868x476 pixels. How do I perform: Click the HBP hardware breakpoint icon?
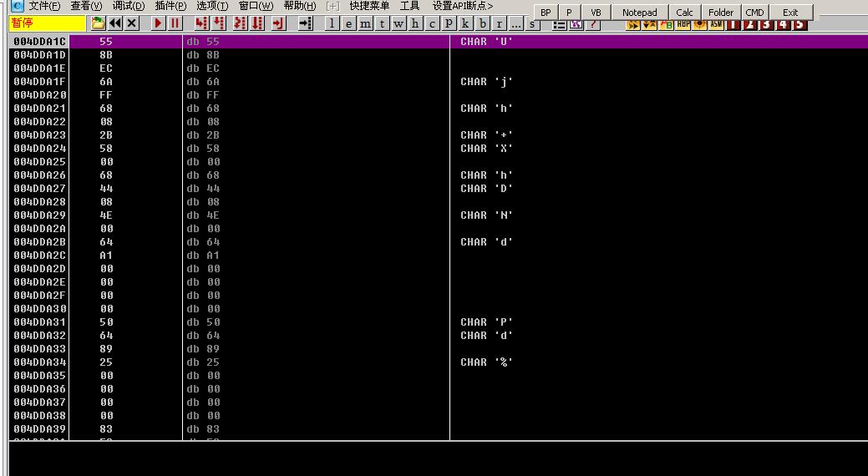point(683,25)
